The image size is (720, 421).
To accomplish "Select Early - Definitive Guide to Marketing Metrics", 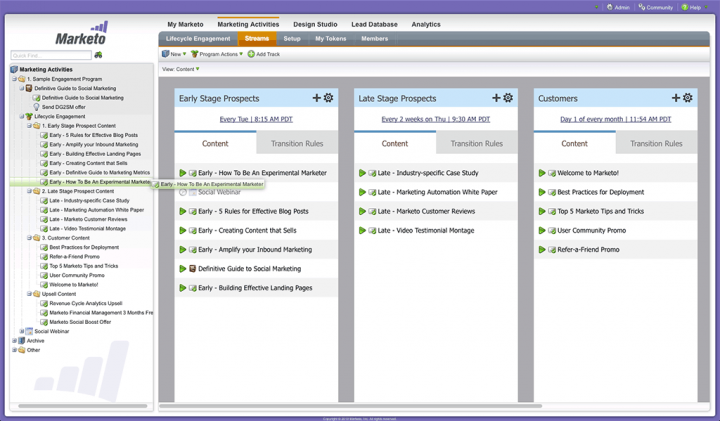I will pos(99,173).
